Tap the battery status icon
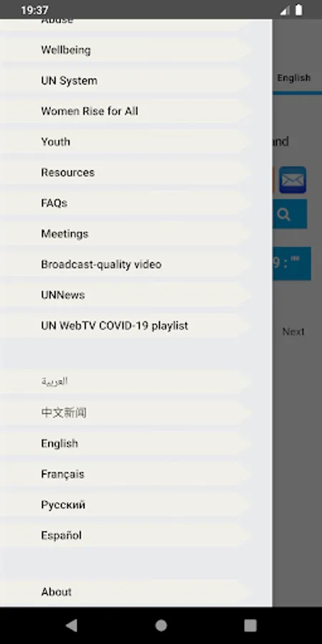Screen dimensions: 322x644 click(x=299, y=10)
